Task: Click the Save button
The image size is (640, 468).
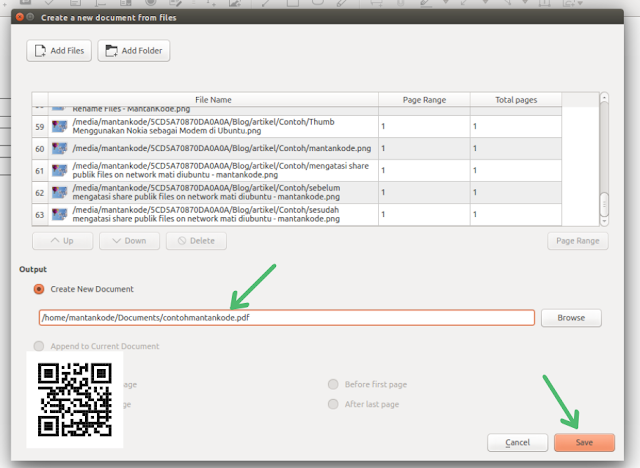Action: click(584, 443)
